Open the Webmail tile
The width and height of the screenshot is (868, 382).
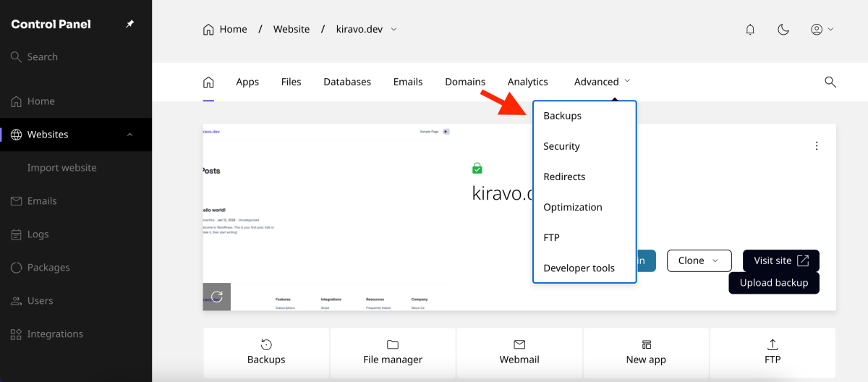click(519, 352)
